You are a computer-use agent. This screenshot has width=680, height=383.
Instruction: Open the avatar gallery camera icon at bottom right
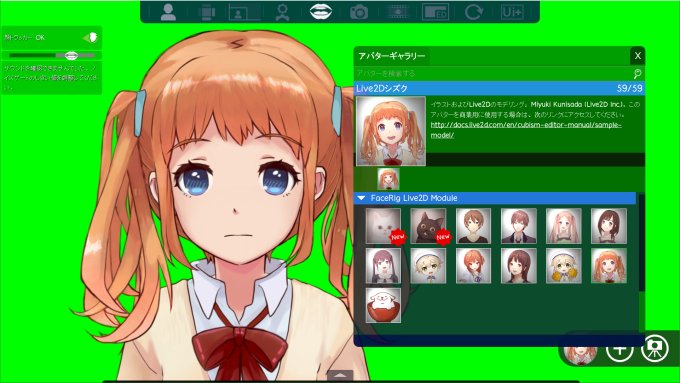point(654,347)
